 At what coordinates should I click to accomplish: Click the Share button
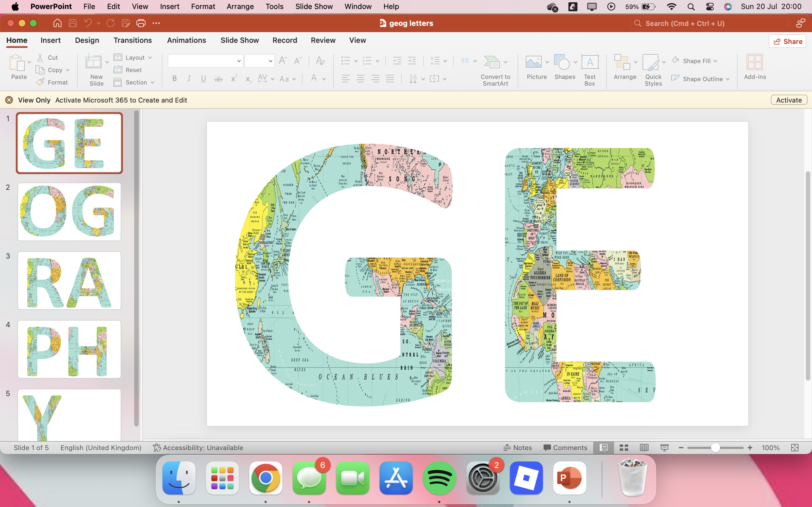point(787,42)
